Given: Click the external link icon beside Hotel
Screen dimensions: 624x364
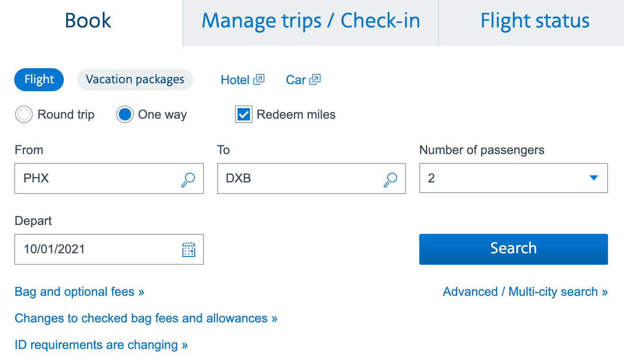Looking at the screenshot, I should 259,79.
